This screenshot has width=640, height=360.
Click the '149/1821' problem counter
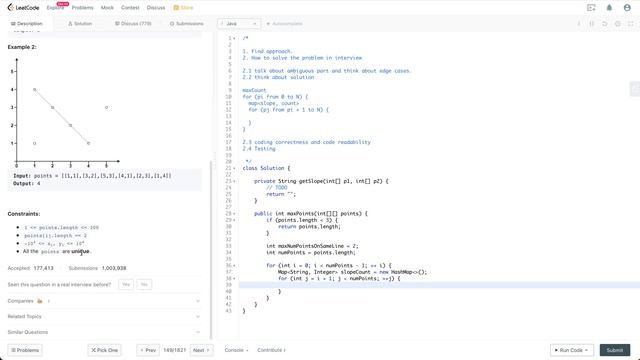click(175, 350)
